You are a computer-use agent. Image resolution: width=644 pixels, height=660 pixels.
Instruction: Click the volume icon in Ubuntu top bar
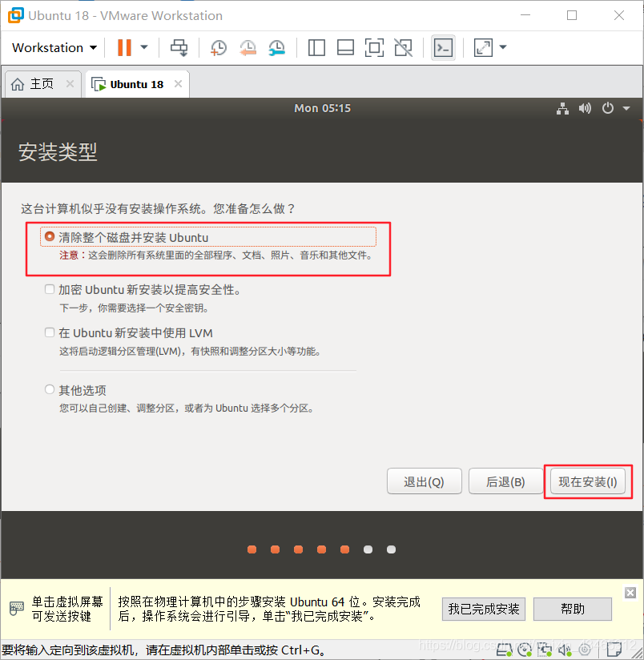[x=585, y=108]
